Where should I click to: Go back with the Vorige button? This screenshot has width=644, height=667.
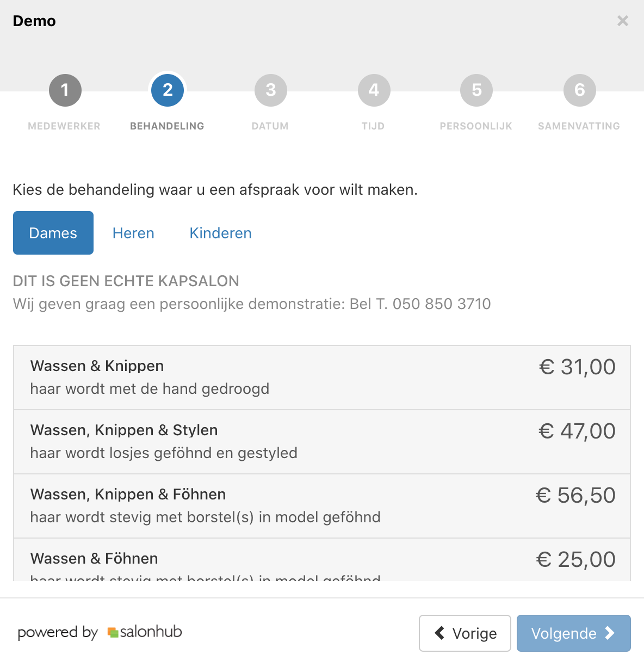(x=465, y=633)
